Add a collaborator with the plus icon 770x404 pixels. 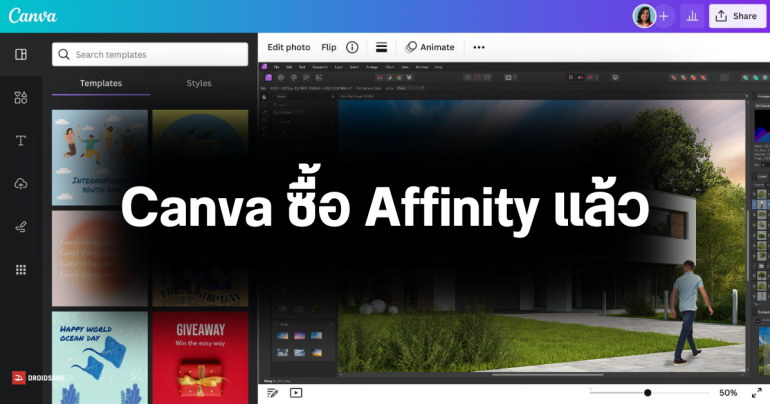pyautogui.click(x=664, y=16)
